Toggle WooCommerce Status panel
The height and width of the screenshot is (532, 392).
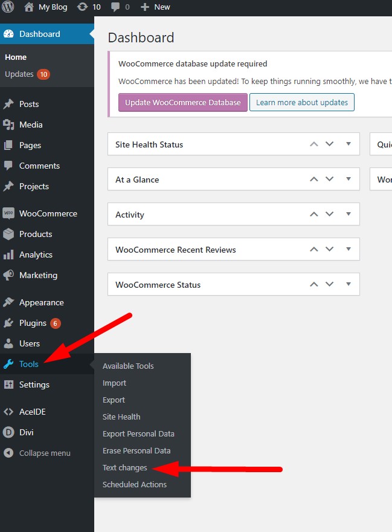[349, 284]
